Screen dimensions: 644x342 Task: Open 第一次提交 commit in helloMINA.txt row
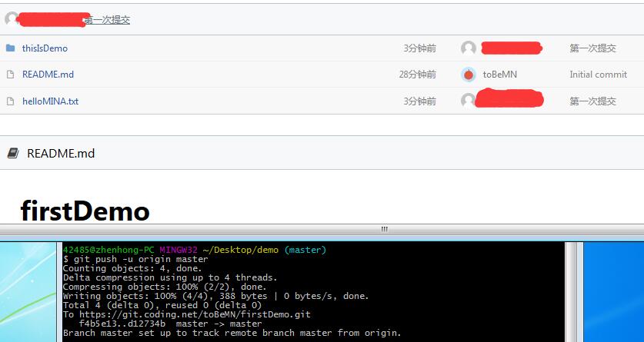(x=592, y=101)
